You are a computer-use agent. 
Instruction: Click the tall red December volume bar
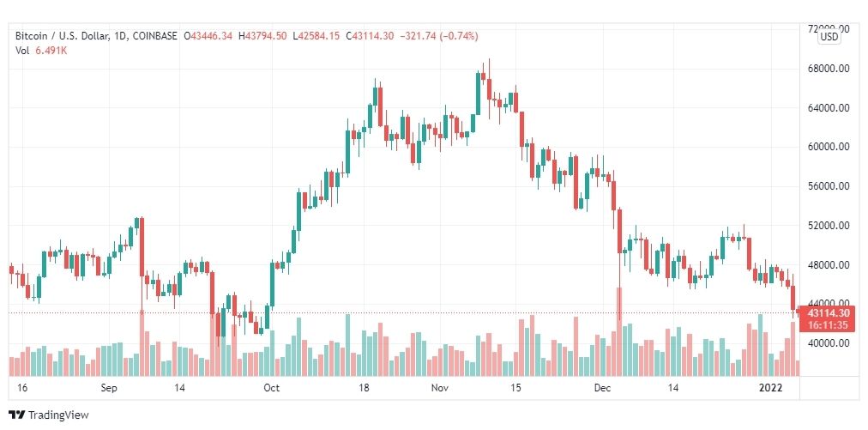[x=619, y=331]
